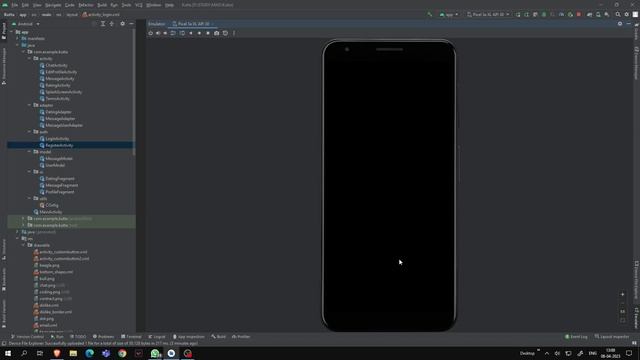Screen dimensions: 640x360
Task: Select MessageAdapter in the project tree
Action: [57, 118]
